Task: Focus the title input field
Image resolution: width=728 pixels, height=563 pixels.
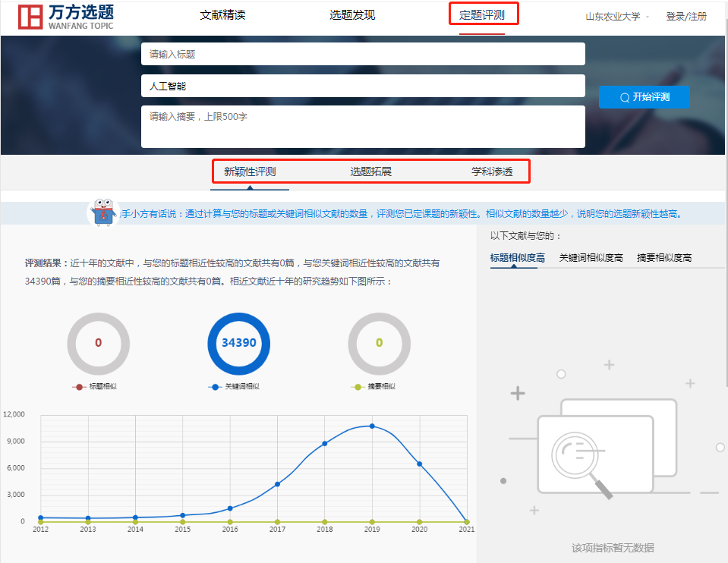Action: point(363,54)
